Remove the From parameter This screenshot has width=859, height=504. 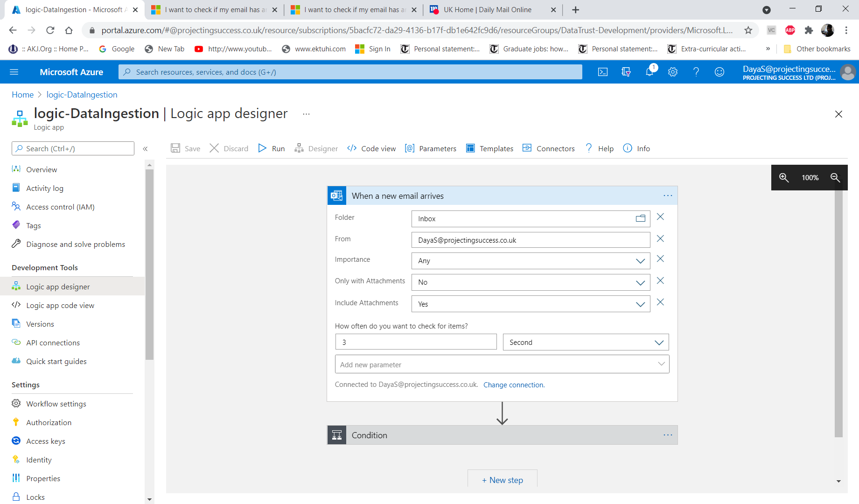point(660,238)
